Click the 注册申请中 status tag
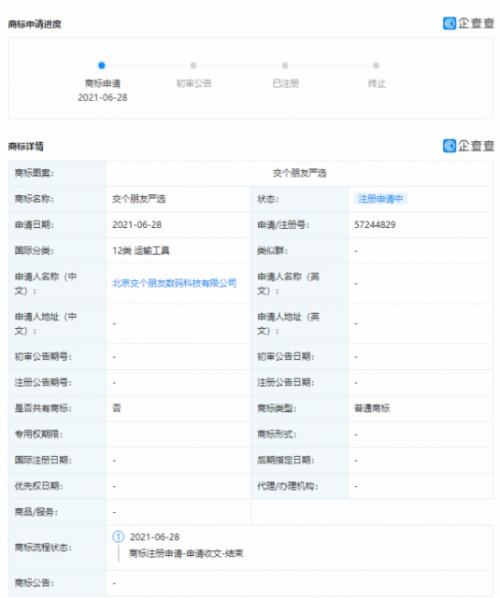This screenshot has width=500, height=598. [380, 199]
